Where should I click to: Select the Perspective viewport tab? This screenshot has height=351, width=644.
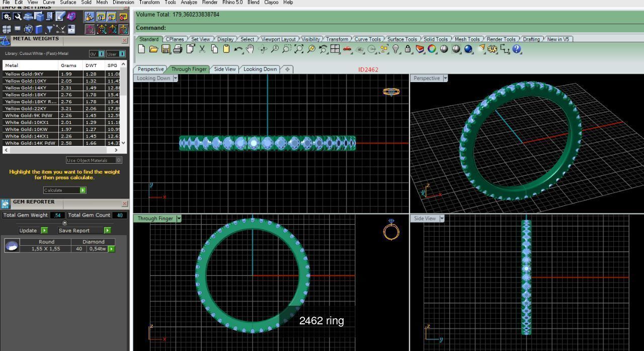150,69
